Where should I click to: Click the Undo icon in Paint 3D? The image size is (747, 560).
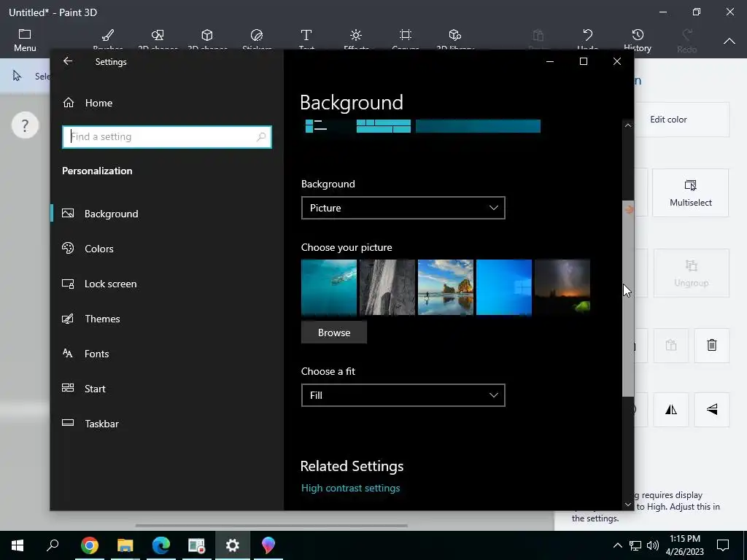588,35
